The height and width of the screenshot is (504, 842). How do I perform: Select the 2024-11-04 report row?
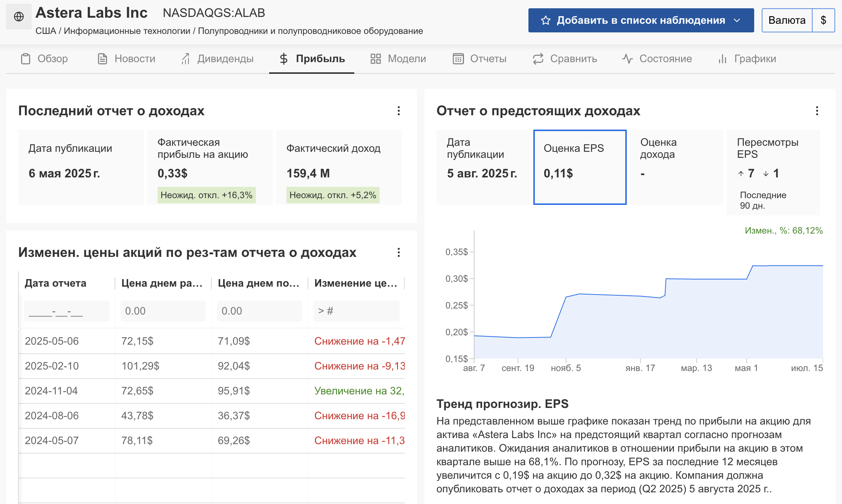(x=212, y=391)
